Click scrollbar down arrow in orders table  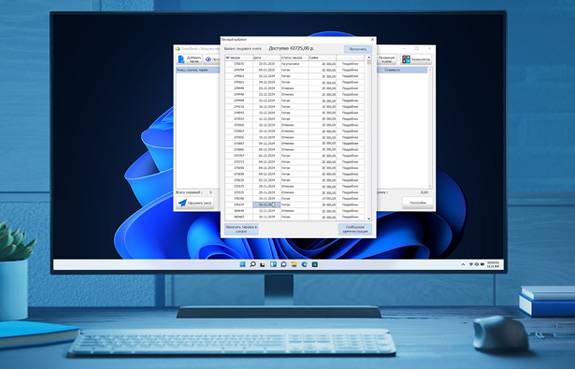click(x=369, y=219)
